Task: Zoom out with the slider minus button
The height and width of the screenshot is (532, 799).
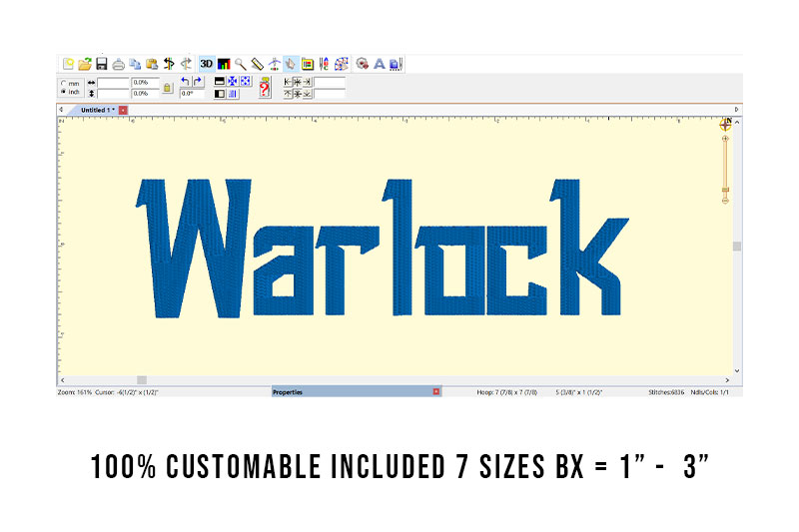Action: coord(725,201)
